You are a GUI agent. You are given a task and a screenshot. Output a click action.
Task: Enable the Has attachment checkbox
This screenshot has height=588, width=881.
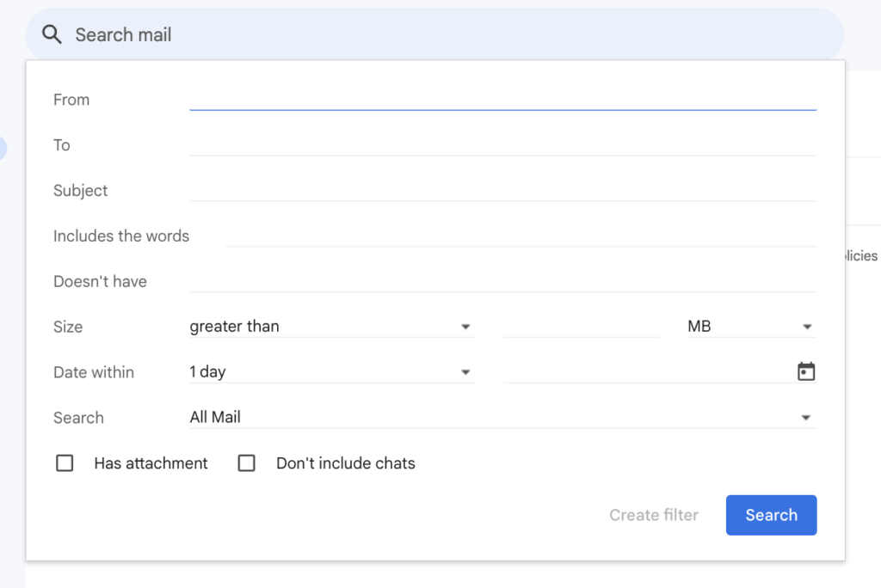click(65, 463)
